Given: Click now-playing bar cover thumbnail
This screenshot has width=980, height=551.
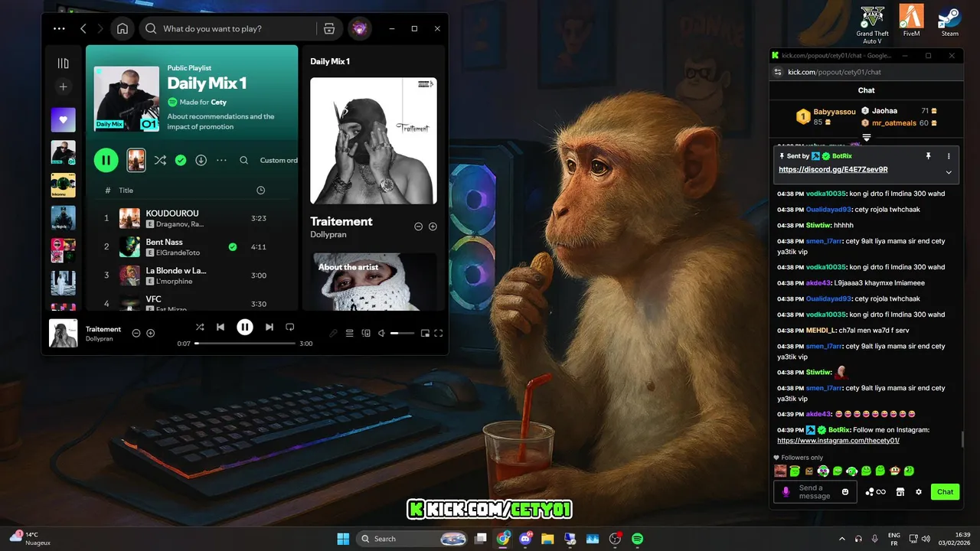Looking at the screenshot, I should point(64,333).
